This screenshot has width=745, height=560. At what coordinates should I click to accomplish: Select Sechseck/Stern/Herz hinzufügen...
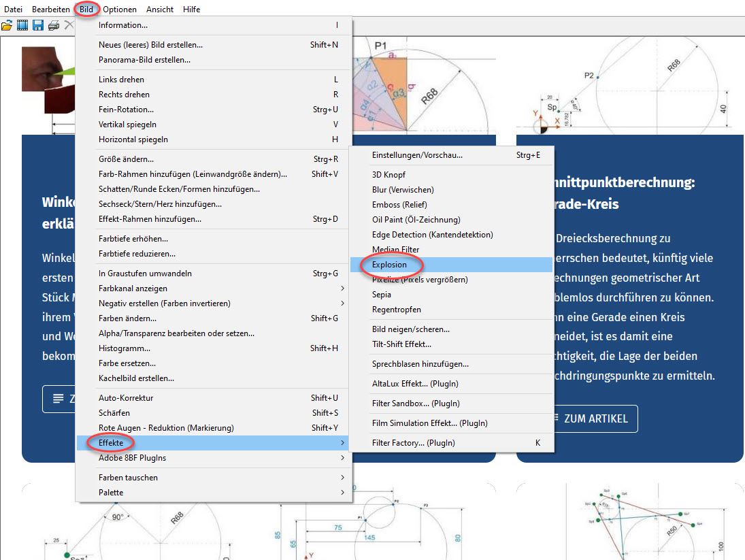pos(214,203)
